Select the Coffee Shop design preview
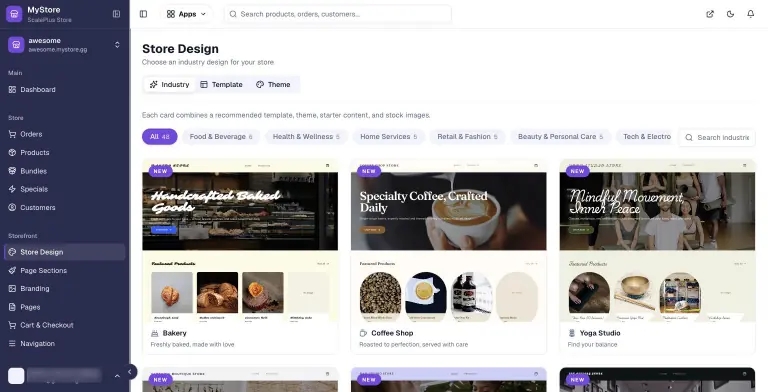The image size is (768, 392). pos(449,241)
